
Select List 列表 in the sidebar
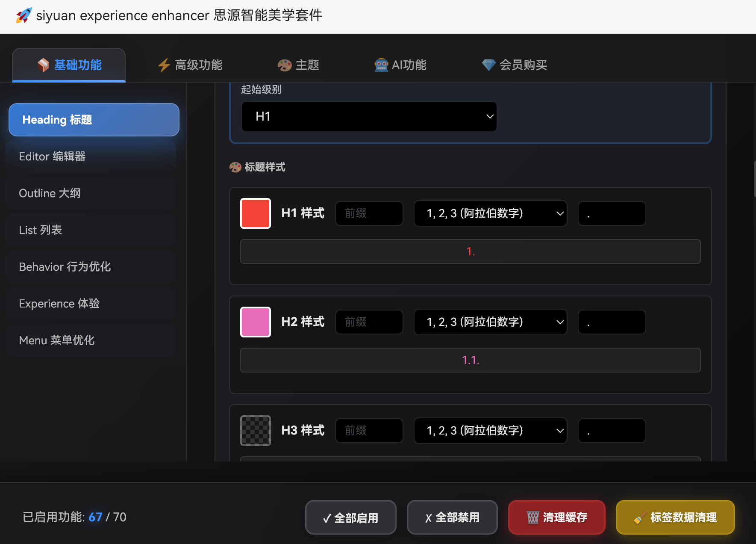(91, 230)
